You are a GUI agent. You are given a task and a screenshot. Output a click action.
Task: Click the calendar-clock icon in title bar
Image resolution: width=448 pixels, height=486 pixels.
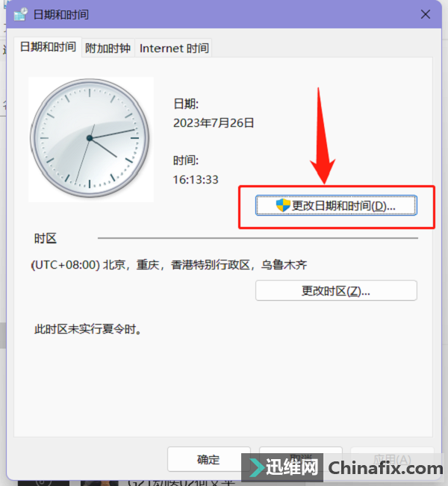click(x=20, y=14)
